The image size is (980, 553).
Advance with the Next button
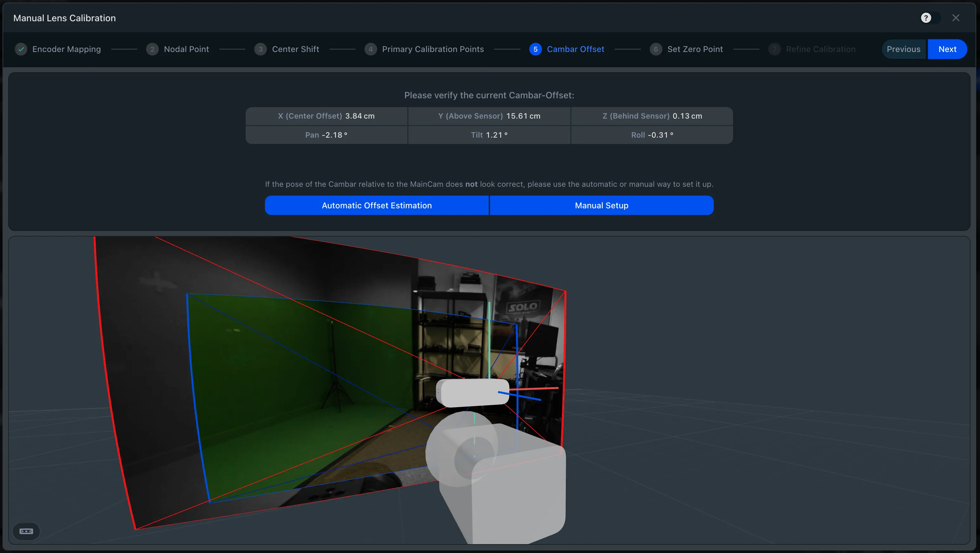tap(947, 49)
